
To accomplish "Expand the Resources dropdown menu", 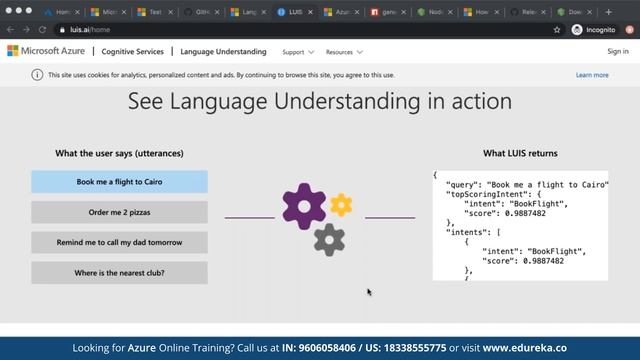I will pyautogui.click(x=344, y=52).
